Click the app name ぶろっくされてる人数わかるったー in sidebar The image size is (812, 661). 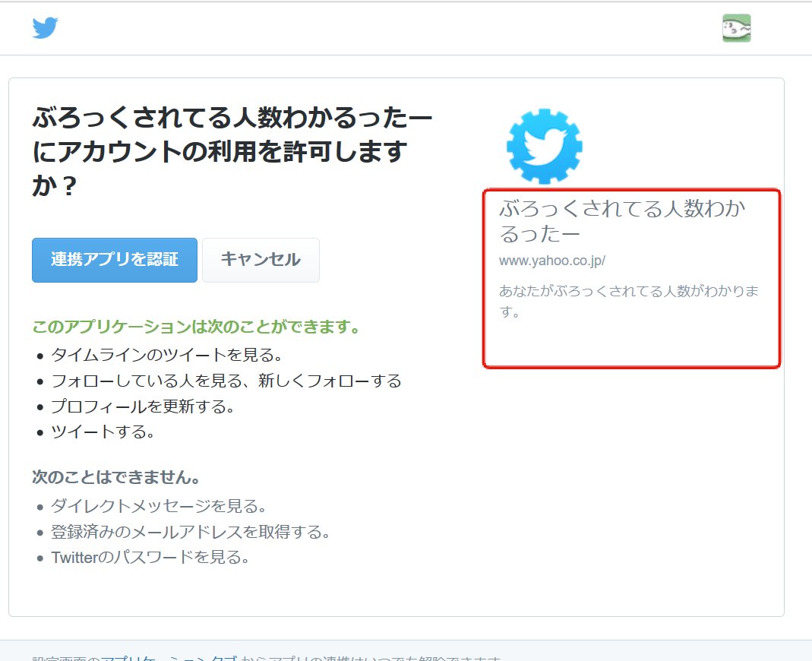point(621,221)
